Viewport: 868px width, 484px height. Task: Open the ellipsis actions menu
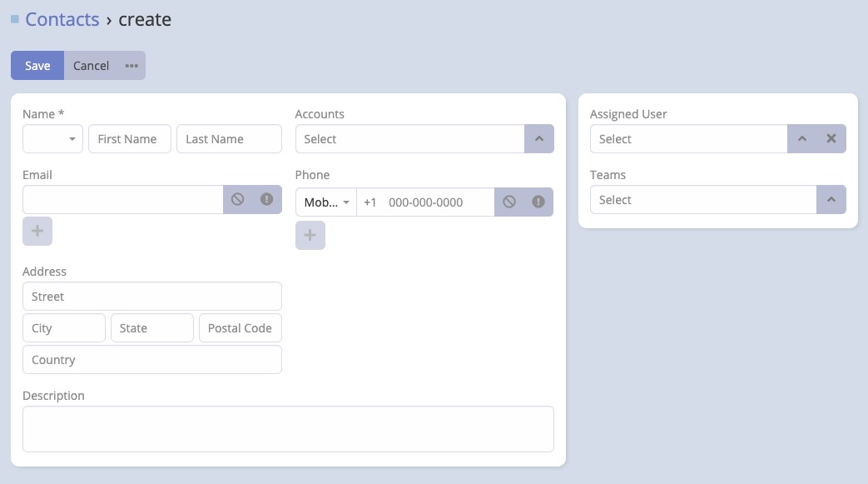131,65
